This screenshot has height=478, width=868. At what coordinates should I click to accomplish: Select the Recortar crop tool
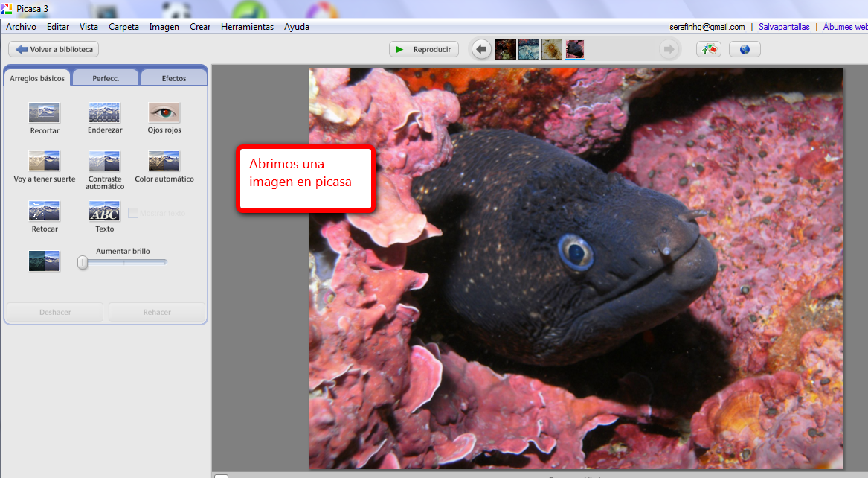[44, 113]
